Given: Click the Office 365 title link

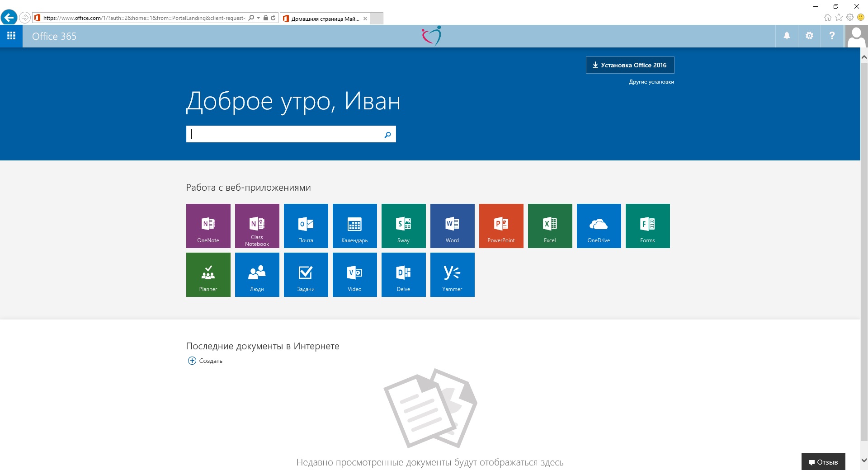Looking at the screenshot, I should tap(54, 36).
